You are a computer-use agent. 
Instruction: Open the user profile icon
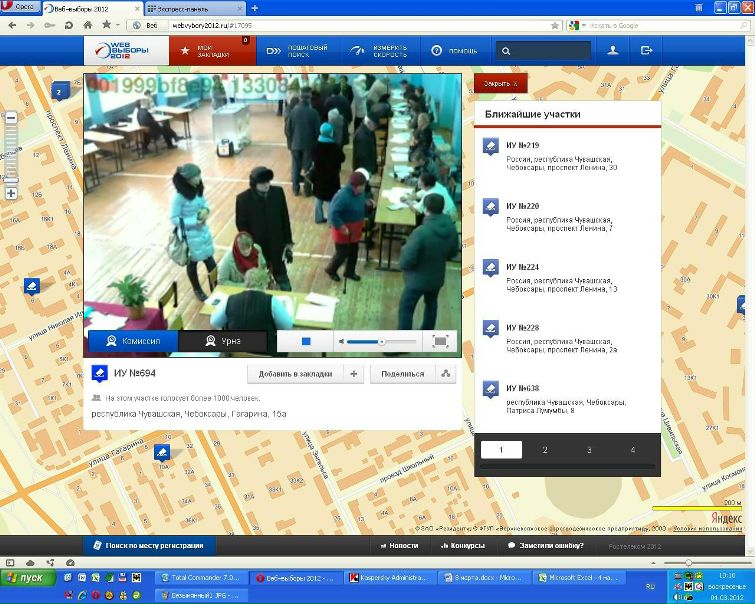coord(612,50)
